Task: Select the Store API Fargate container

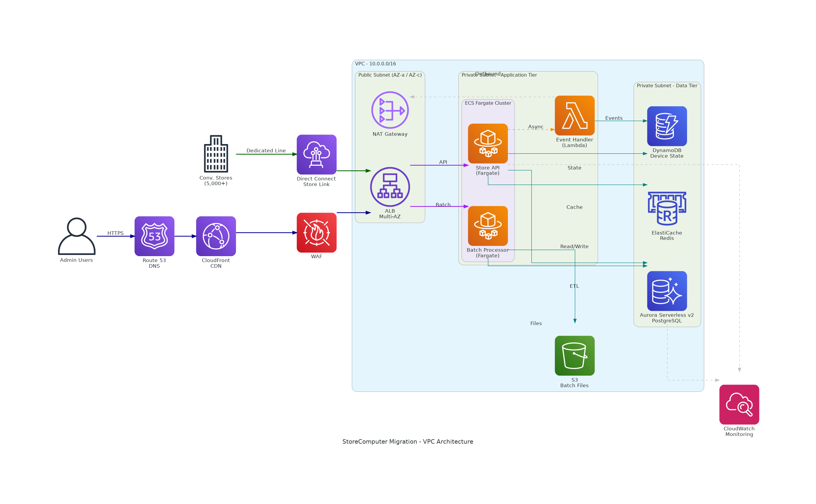Action: point(488,143)
